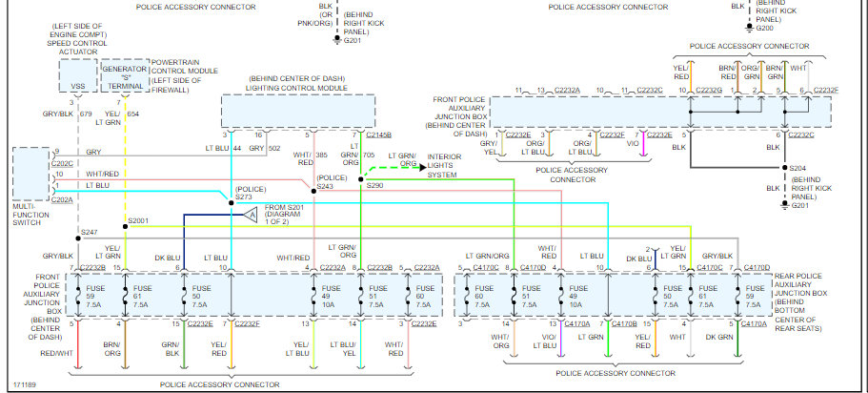Image resolution: width=868 pixels, height=393 pixels.
Task: Select the MULTI-FUNCTION SWITCH label
Action: tap(31, 214)
